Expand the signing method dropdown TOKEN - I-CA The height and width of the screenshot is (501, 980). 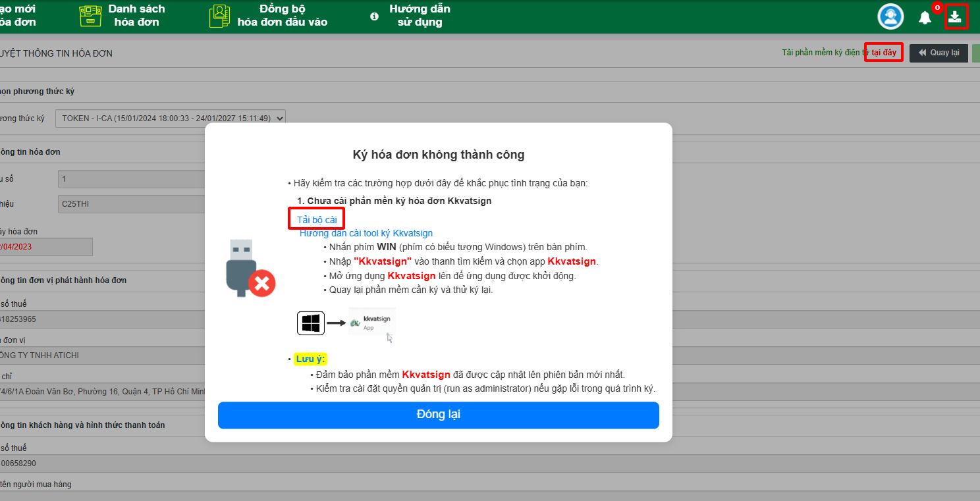[171, 119]
